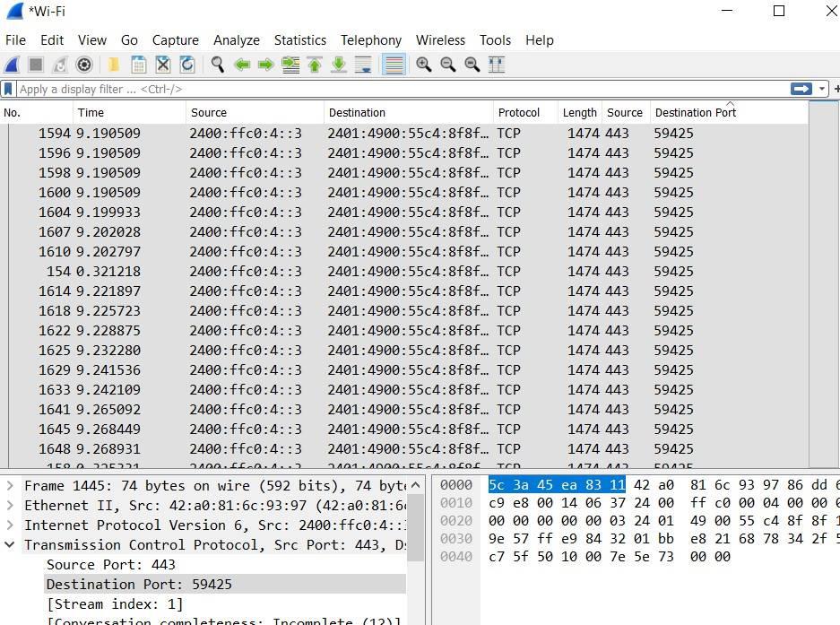This screenshot has height=625, width=840.
Task: Select packet 1604 at time 9.199933
Action: point(404,212)
